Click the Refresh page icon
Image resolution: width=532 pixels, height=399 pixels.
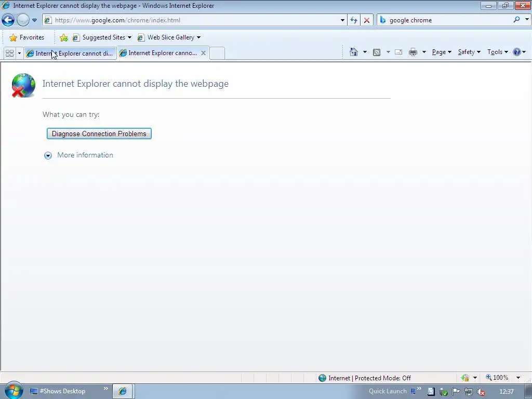354,20
